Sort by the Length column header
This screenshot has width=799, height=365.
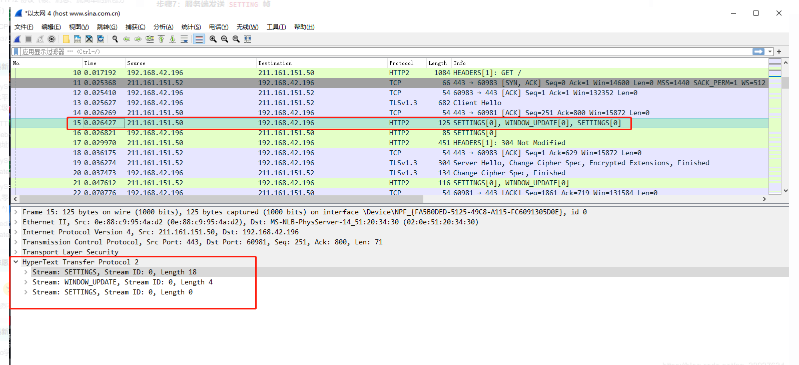pos(439,63)
